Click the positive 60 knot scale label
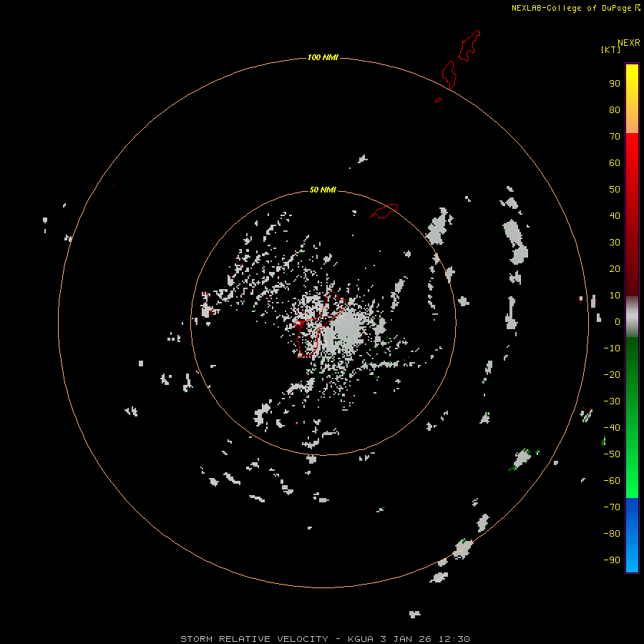Viewport: 644px width, 644px height. (x=615, y=162)
